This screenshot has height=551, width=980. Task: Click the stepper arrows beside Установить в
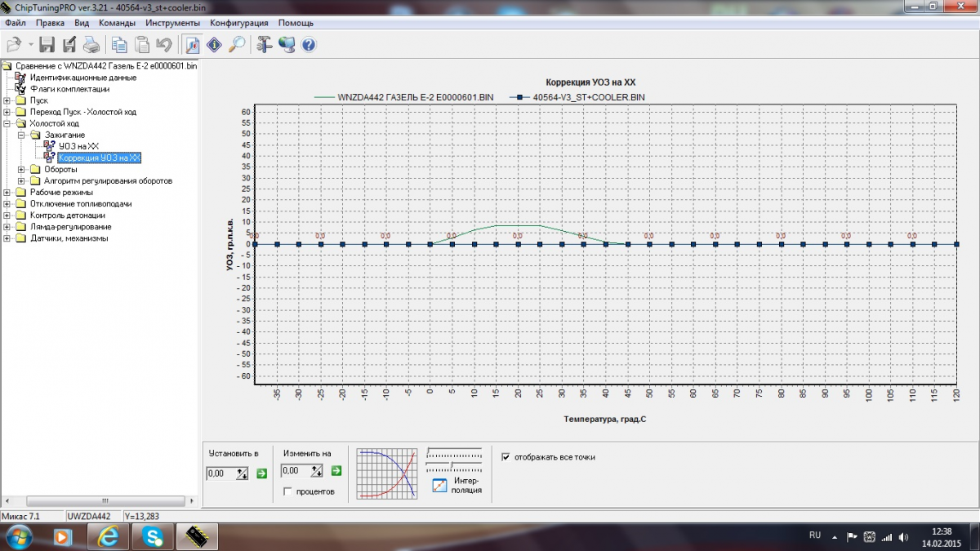[242, 472]
